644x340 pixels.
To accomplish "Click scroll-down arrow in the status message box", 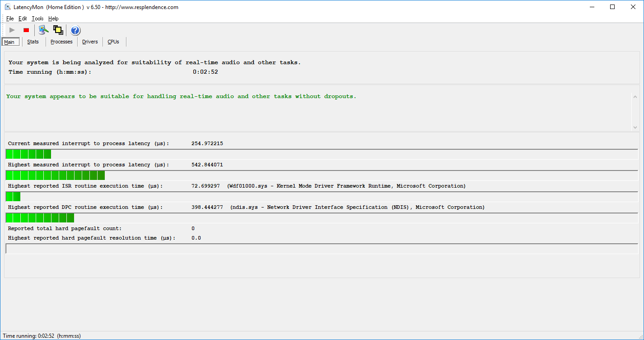I will (x=635, y=127).
